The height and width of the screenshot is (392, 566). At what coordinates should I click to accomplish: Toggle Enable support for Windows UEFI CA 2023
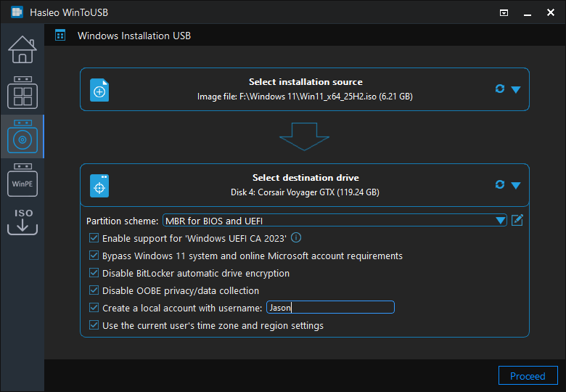tap(94, 238)
